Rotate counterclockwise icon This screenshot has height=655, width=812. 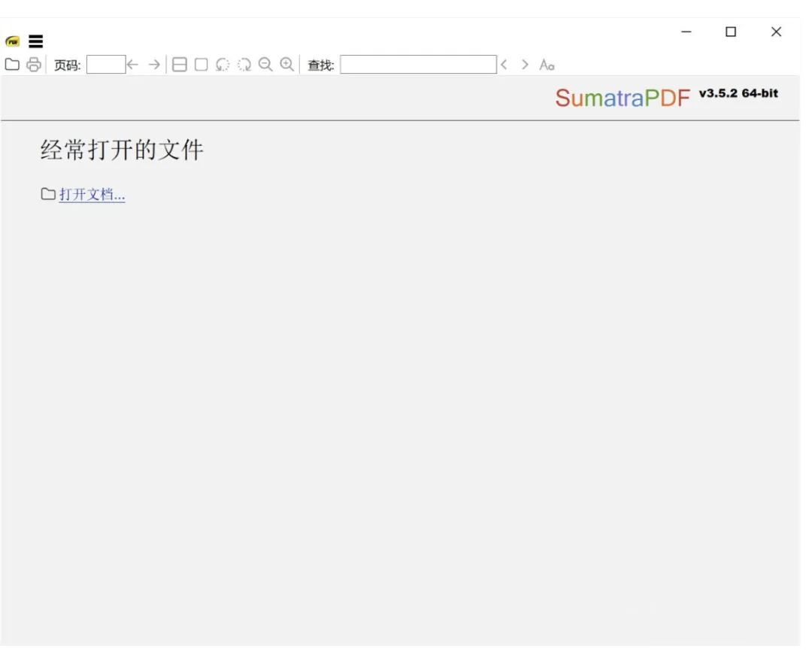(x=223, y=65)
